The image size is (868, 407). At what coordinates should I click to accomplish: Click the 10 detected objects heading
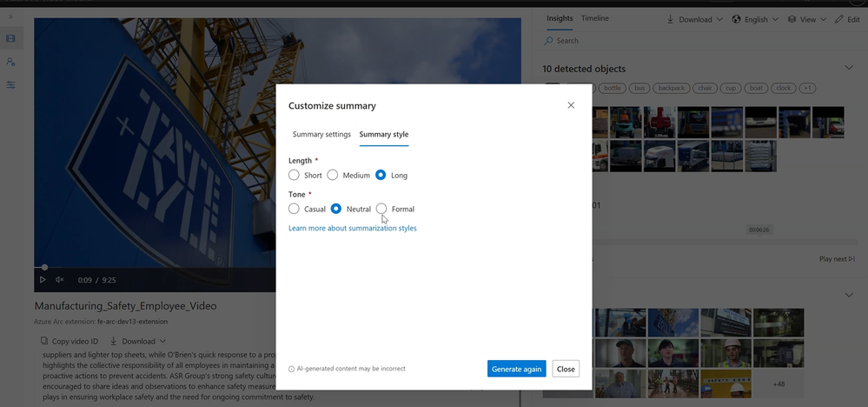click(x=584, y=70)
